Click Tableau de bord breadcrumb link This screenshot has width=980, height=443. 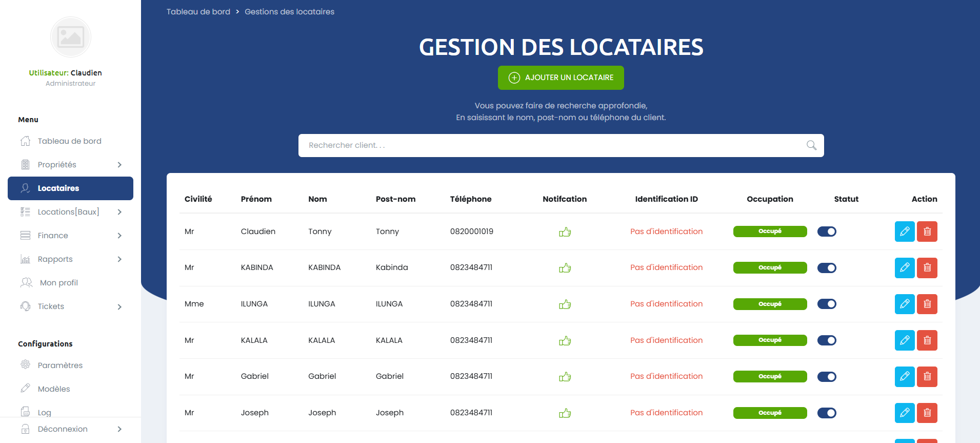pos(198,12)
